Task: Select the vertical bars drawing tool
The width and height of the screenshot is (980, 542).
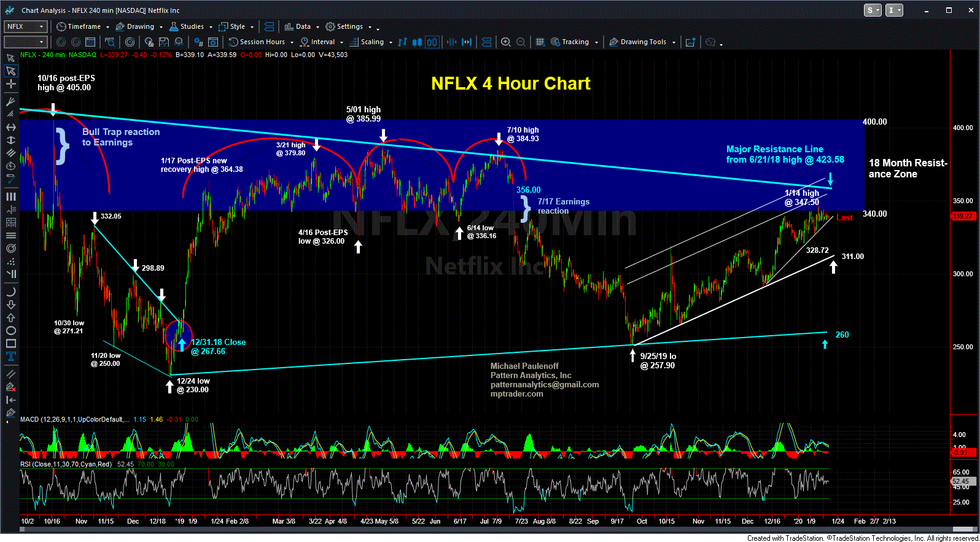Action: pyautogui.click(x=10, y=196)
